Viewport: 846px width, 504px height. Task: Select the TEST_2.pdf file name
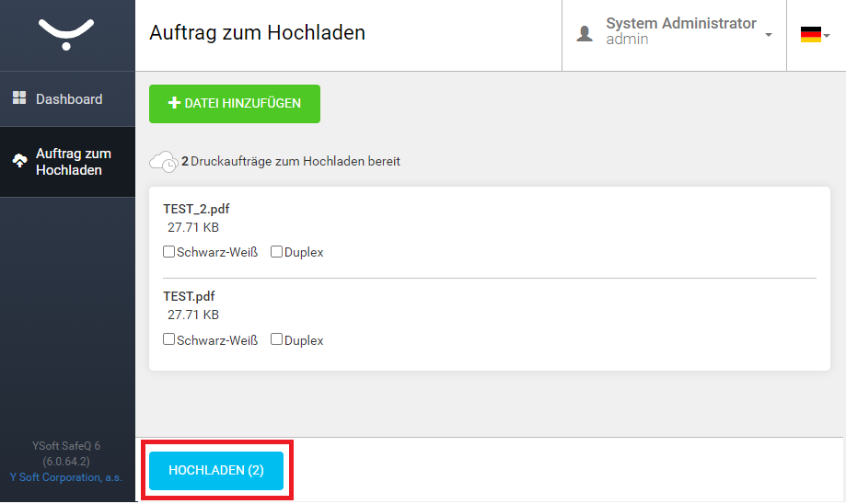(196, 209)
